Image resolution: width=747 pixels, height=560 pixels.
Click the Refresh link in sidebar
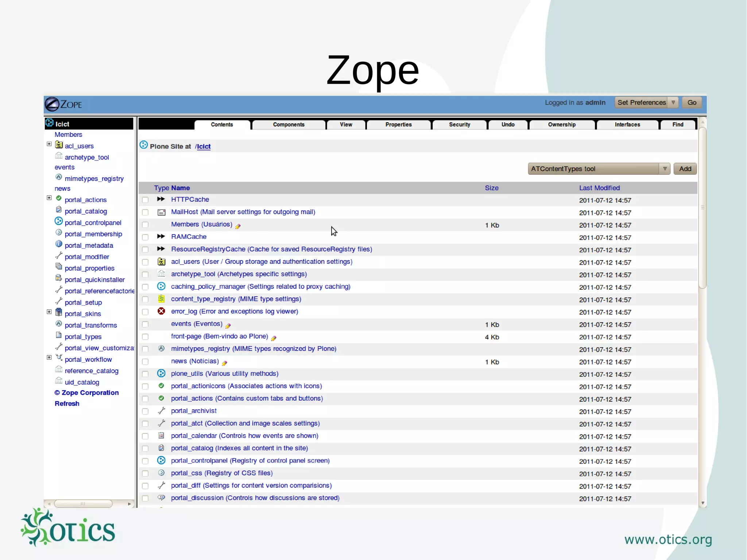67,403
